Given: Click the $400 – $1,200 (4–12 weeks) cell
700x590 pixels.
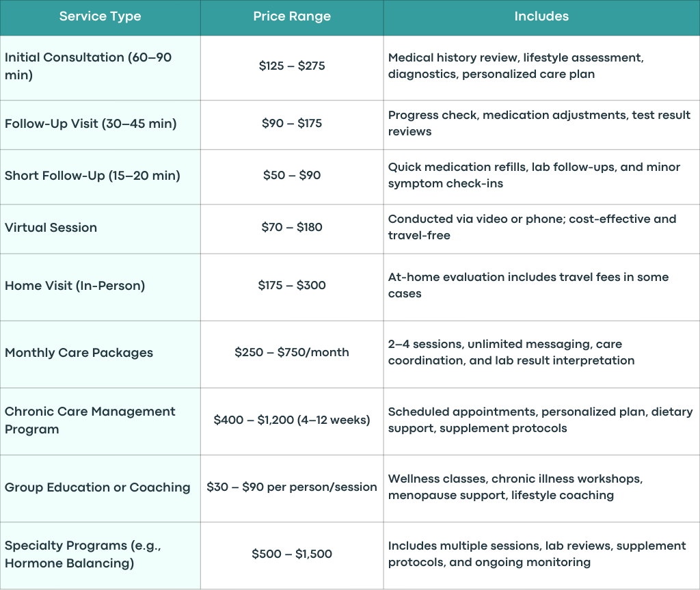Looking at the screenshot, I should [292, 422].
